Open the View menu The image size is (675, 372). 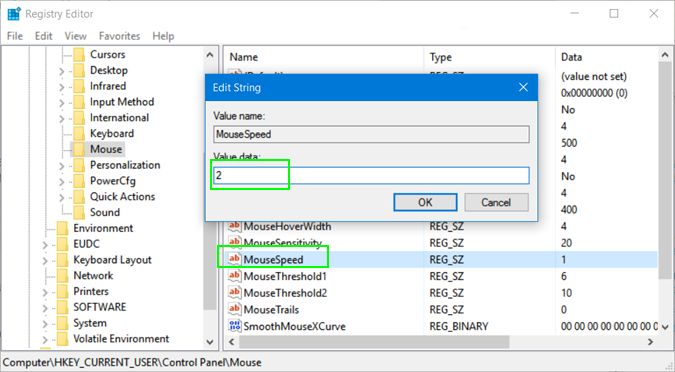75,36
